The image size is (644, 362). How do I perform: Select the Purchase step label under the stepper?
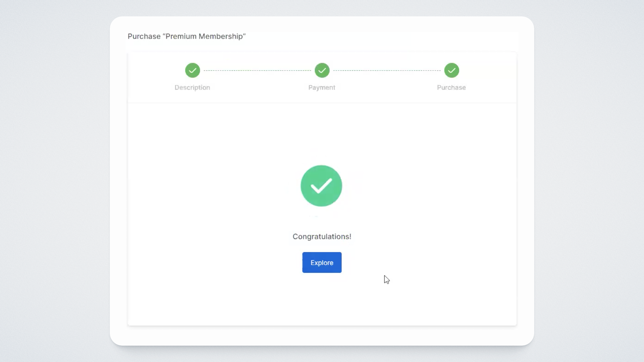click(451, 87)
